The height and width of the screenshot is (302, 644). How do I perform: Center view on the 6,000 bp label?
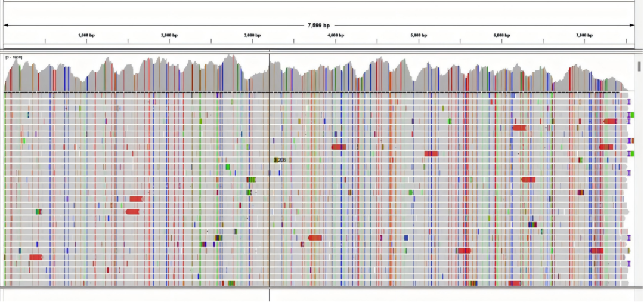pyautogui.click(x=502, y=35)
